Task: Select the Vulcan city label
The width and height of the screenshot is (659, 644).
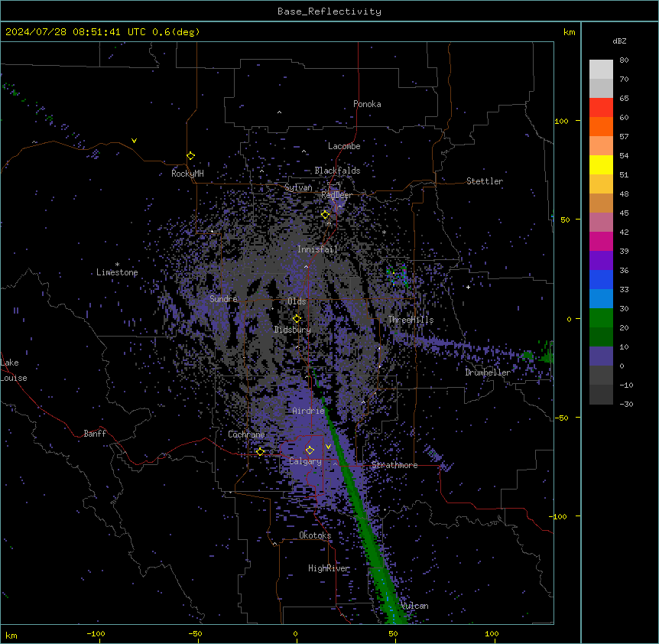Action: [415, 606]
